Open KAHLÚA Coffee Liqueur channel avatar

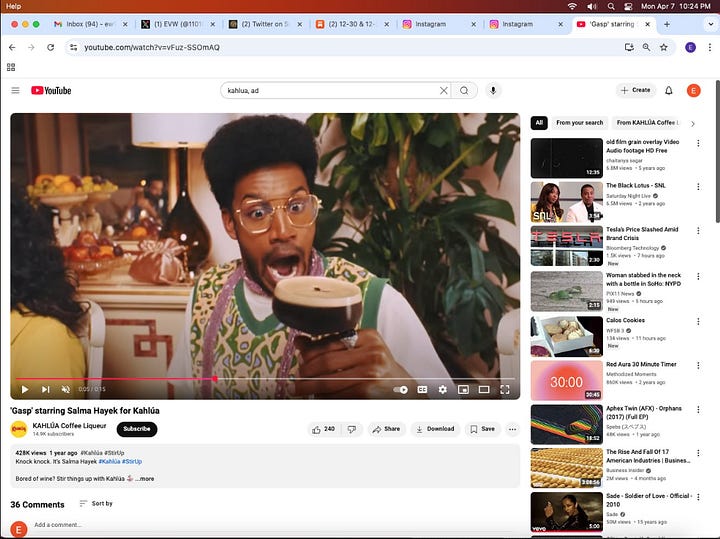19,429
